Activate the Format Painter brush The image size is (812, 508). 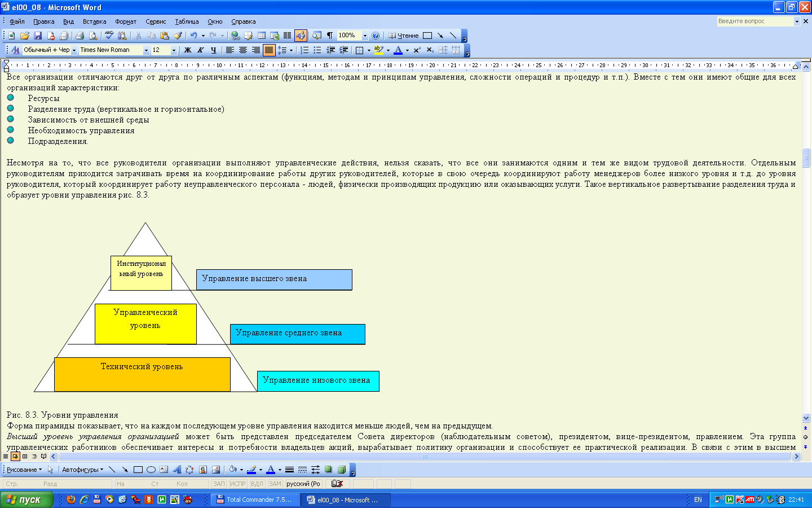[x=178, y=36]
